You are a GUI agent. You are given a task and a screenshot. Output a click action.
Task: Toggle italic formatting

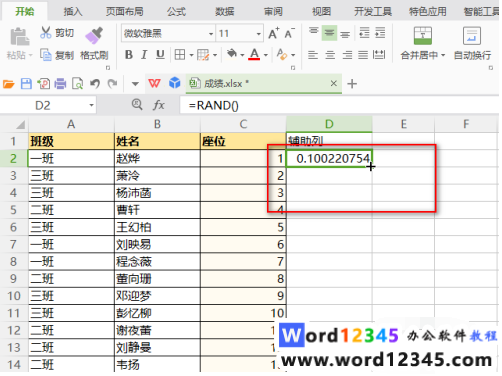(x=144, y=54)
